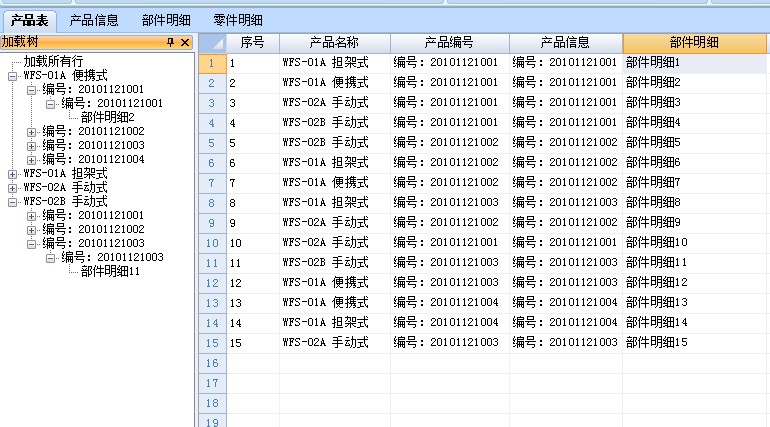
Task: Click the highlighted 部件明细 column header
Action: 695,42
